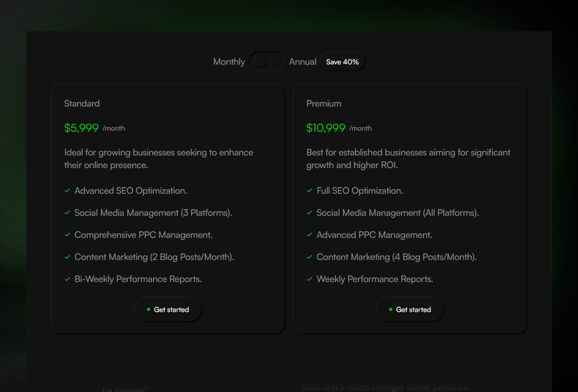Image resolution: width=578 pixels, height=392 pixels.
Task: Click the $5,999 price
Action: pos(81,128)
